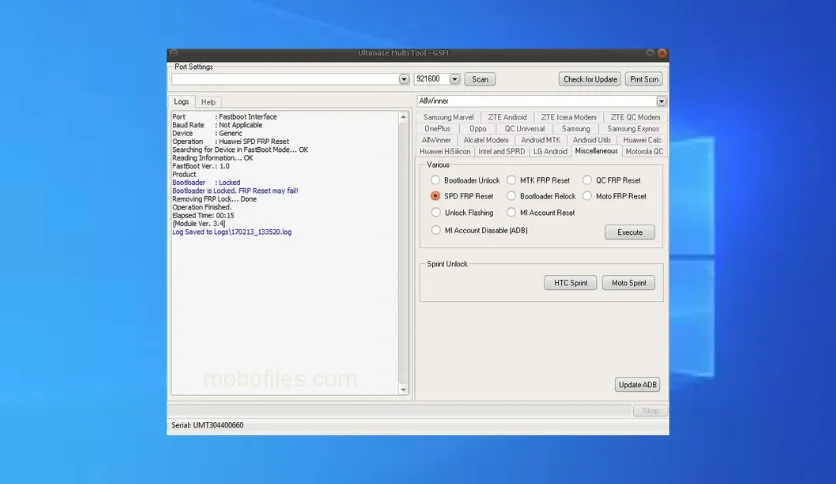Select MI Account Disable (ADB) option

[436, 230]
